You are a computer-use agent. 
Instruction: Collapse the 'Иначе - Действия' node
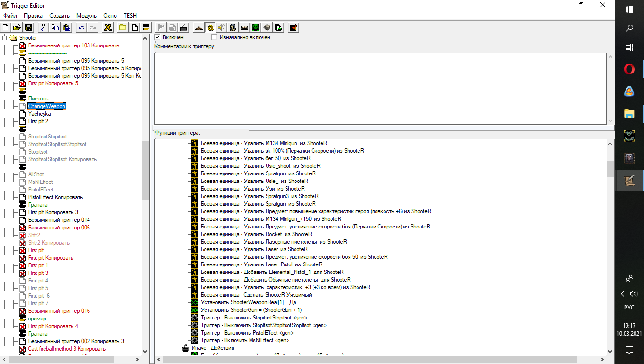point(177,348)
